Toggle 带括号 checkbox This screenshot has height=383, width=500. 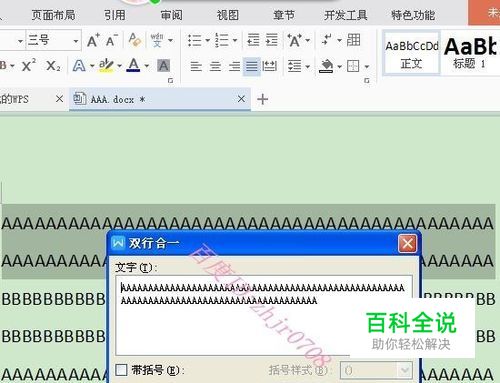pos(121,370)
